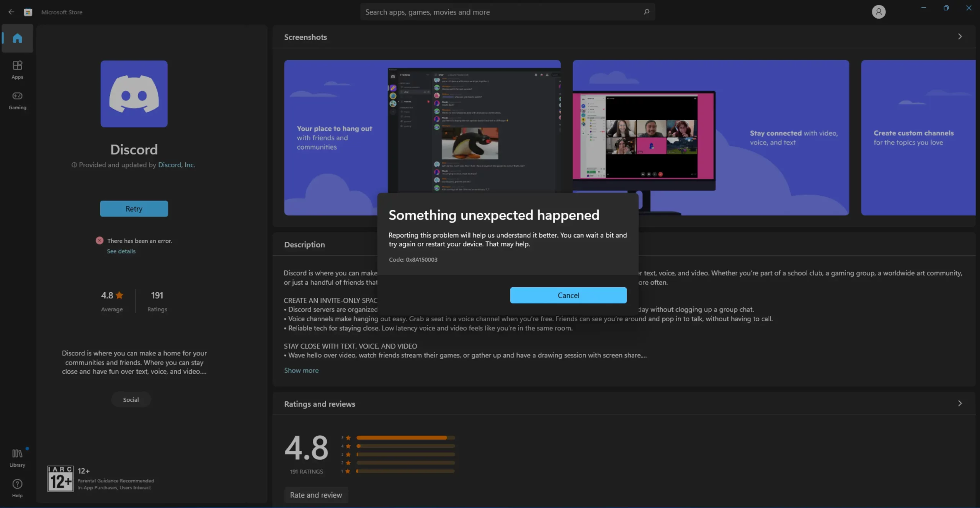
Task: Expand Ratings and reviews chevron
Action: click(x=960, y=404)
